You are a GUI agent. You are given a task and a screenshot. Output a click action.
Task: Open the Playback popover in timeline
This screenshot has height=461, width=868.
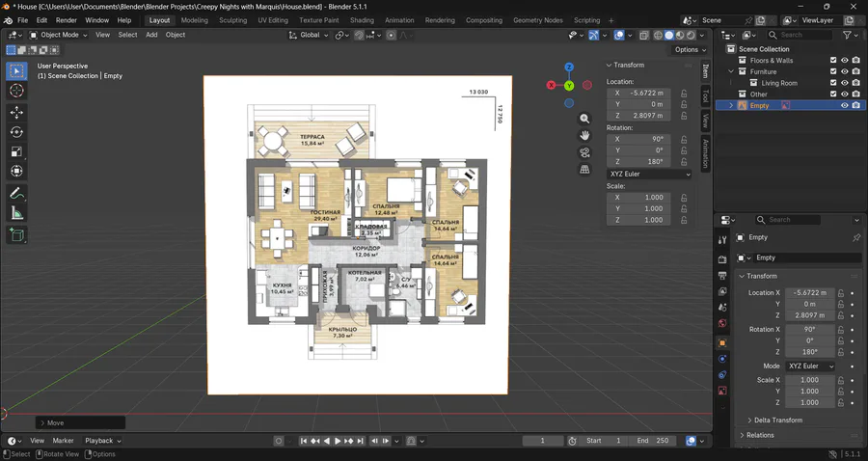click(102, 441)
